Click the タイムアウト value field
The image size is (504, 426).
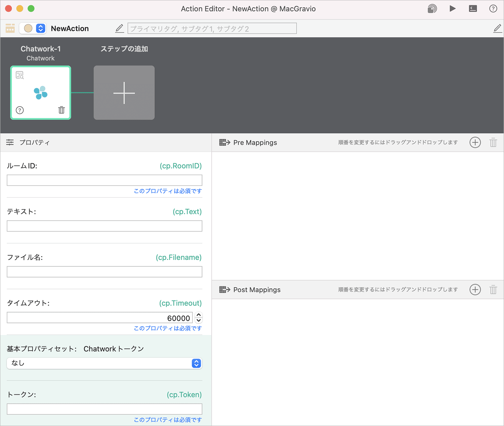(100, 317)
